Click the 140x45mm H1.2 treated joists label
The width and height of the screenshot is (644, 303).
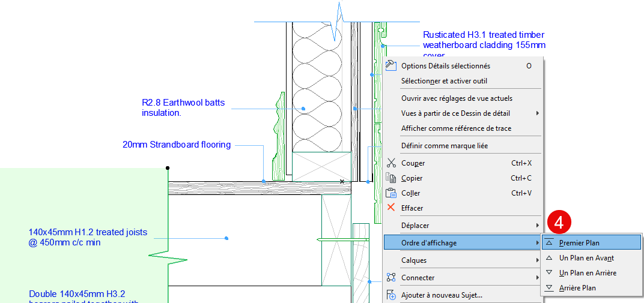coord(88,238)
